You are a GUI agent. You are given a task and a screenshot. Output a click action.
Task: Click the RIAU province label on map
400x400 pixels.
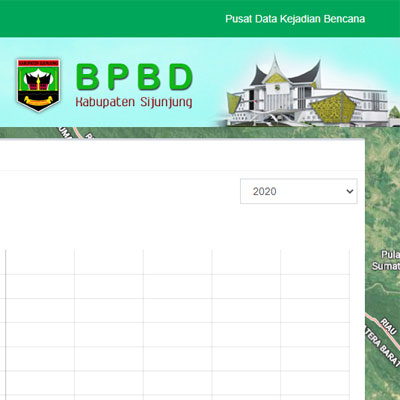(x=389, y=326)
